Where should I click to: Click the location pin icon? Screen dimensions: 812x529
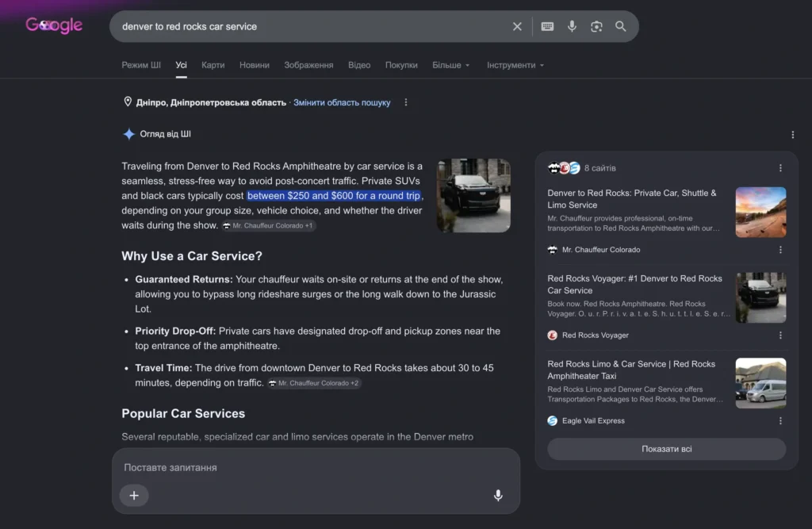pyautogui.click(x=128, y=102)
